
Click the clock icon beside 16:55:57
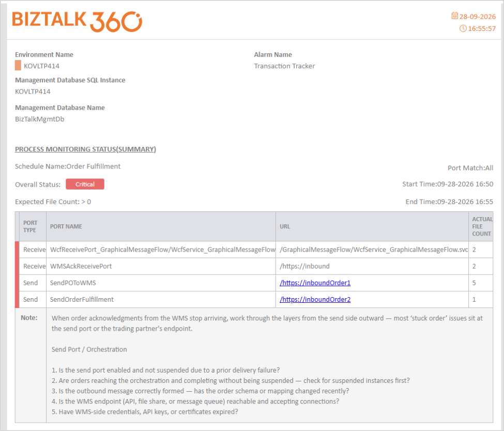click(463, 28)
